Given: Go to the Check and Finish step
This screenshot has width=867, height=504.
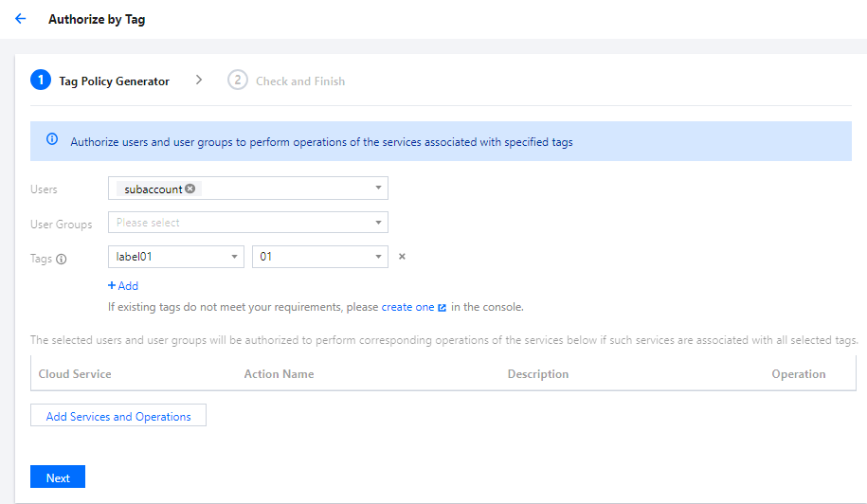Looking at the screenshot, I should tap(300, 81).
